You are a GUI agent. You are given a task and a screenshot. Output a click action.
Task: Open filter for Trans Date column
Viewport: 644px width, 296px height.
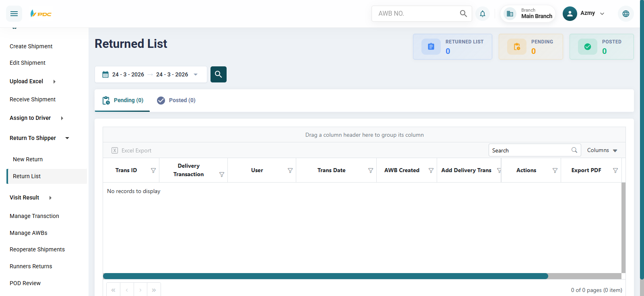pos(370,171)
